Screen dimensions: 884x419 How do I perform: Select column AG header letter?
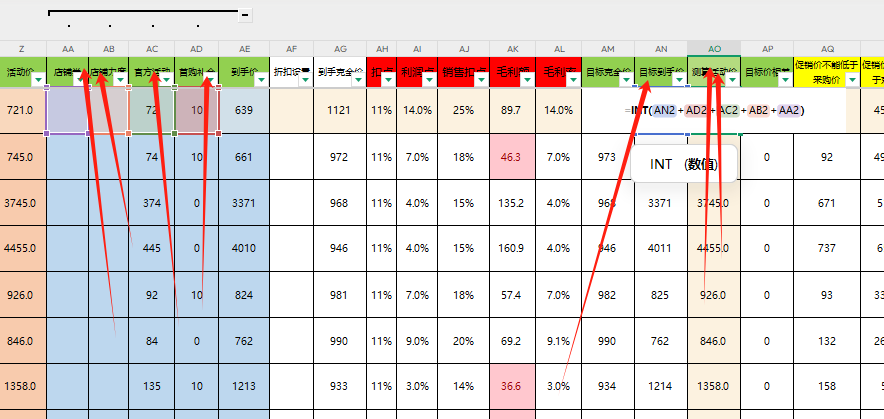point(340,48)
